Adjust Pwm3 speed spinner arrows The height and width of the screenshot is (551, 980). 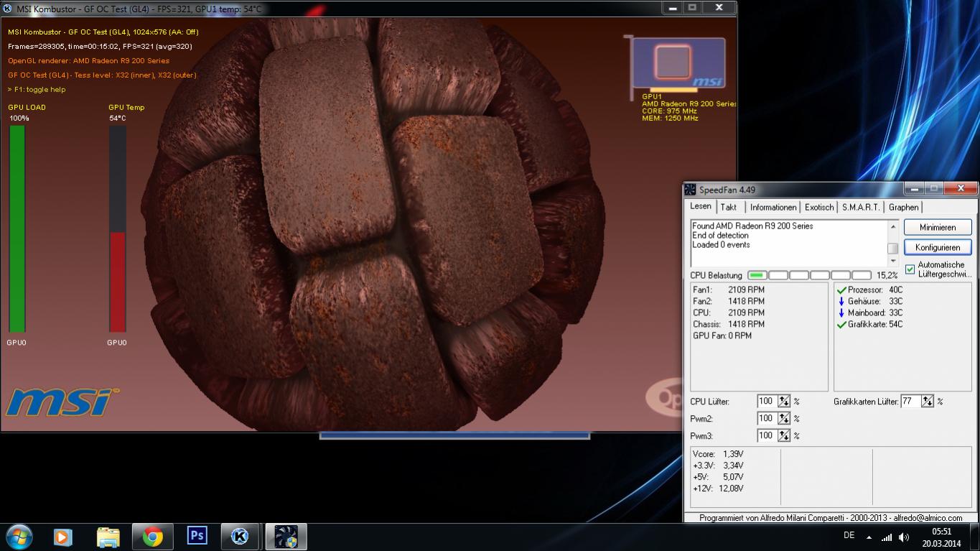(x=784, y=436)
